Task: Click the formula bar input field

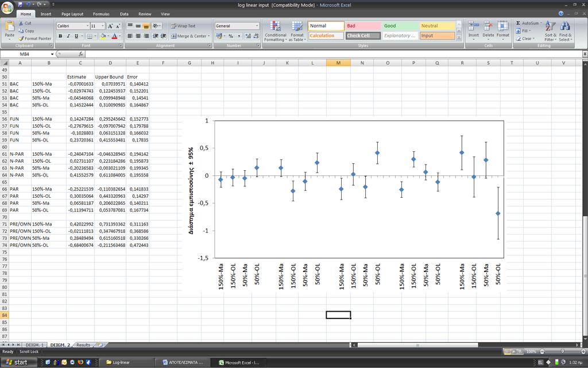Action: 334,54
